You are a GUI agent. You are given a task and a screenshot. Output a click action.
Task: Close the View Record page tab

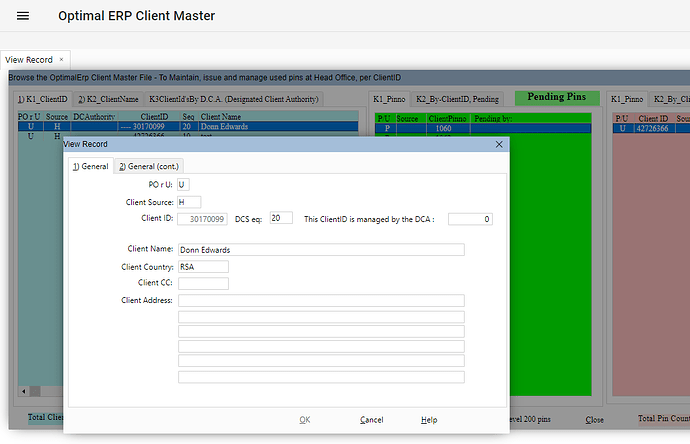61,60
